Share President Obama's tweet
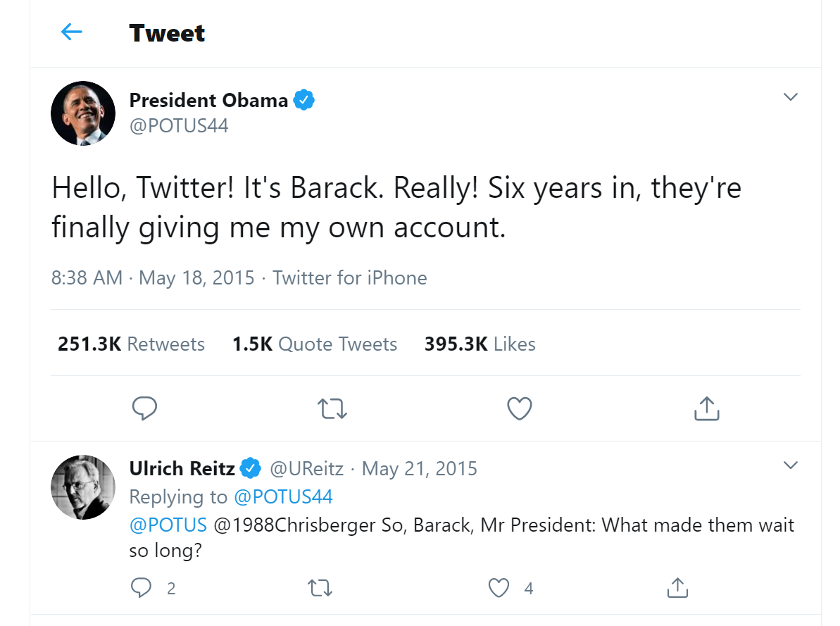 click(706, 408)
